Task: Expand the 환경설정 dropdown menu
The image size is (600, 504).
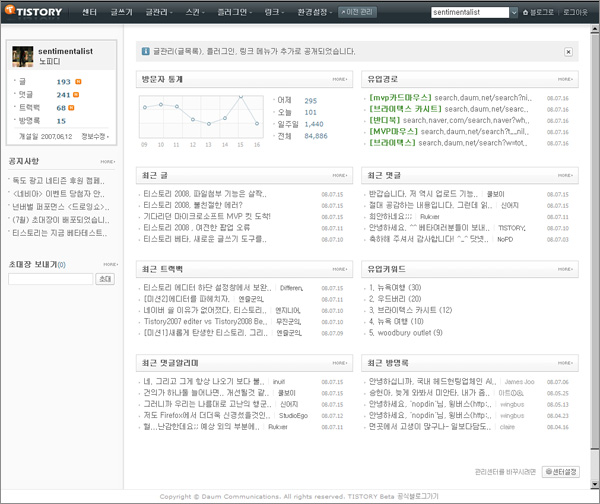Action: tap(315, 12)
